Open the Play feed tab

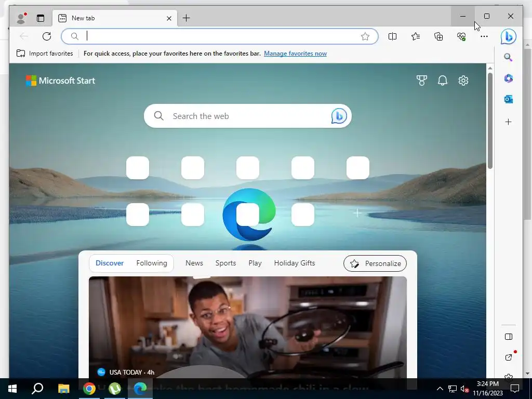tap(255, 263)
